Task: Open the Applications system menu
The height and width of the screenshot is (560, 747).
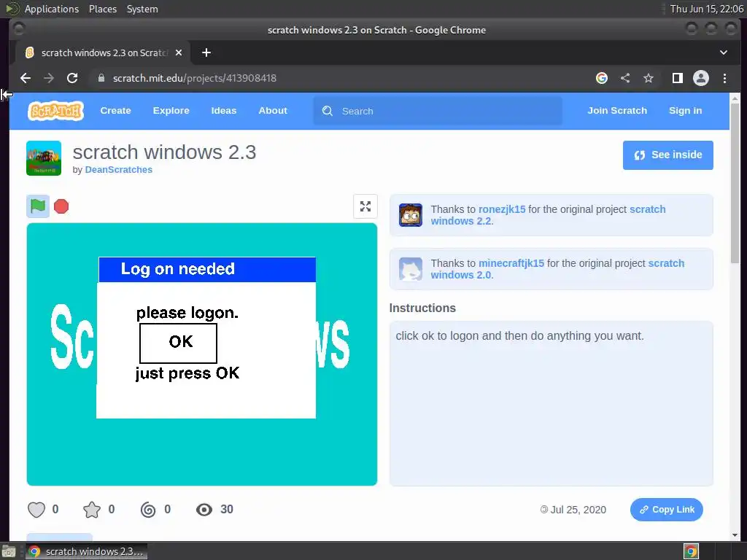Action: [x=52, y=9]
